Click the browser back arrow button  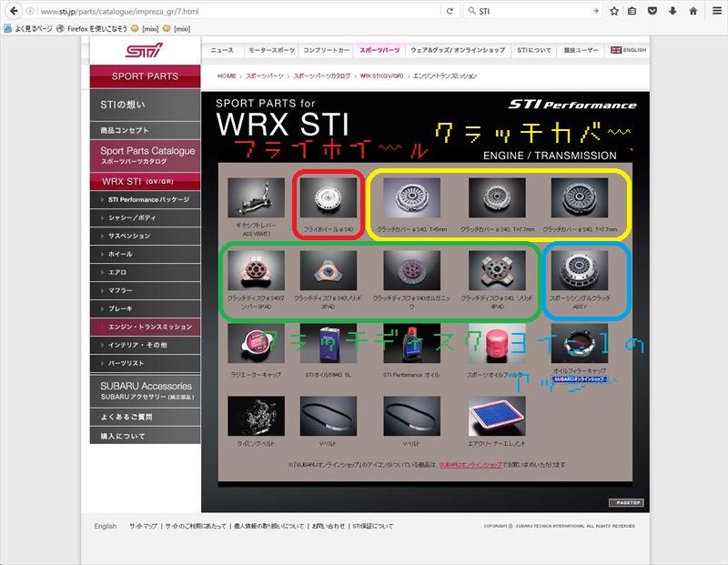(14, 11)
